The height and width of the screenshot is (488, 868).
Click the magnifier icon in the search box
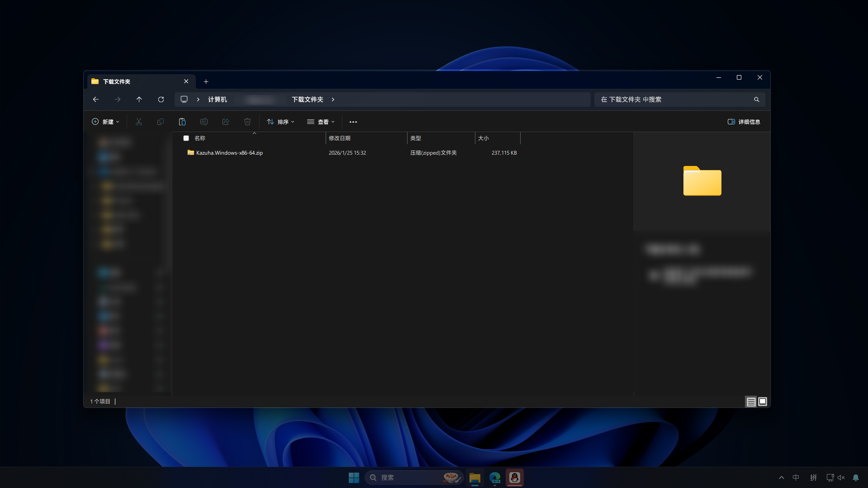coord(757,99)
